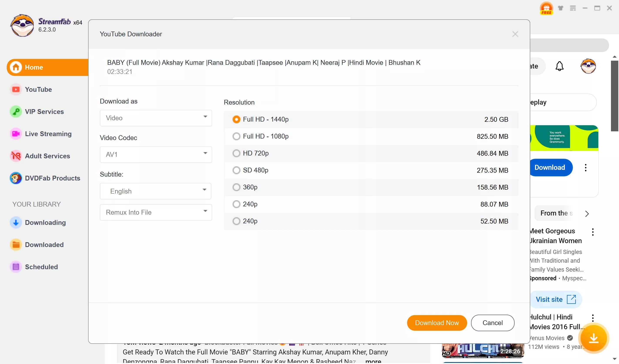
Task: Click the video duration 02:33:21
Action: click(x=120, y=72)
